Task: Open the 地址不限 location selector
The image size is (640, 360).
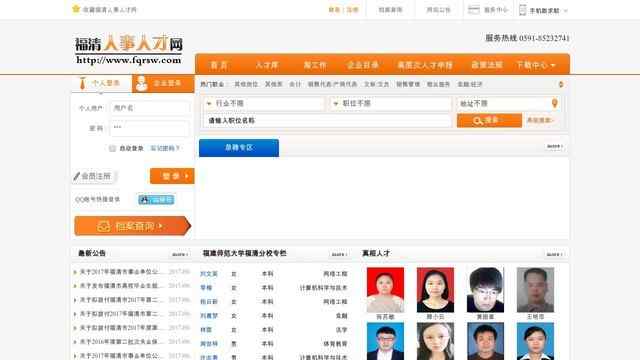Action: (508, 104)
